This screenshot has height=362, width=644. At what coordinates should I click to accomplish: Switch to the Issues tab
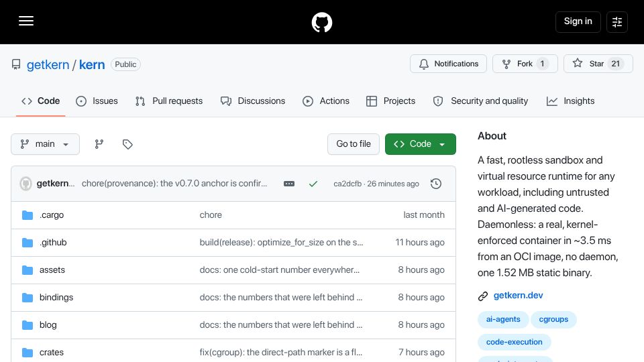pos(97,101)
